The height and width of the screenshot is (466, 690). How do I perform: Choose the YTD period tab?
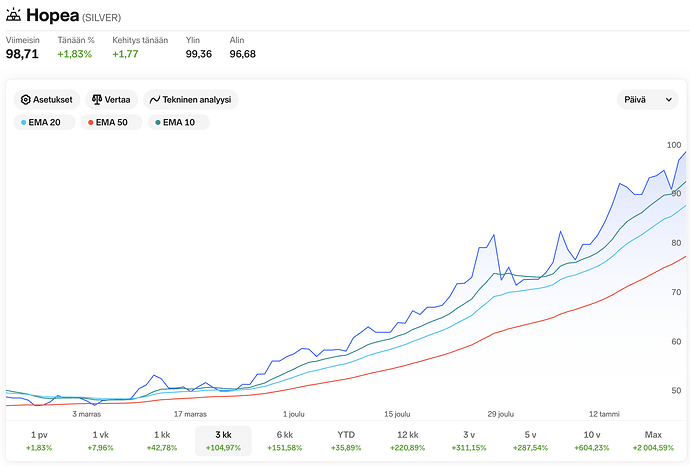pyautogui.click(x=346, y=441)
